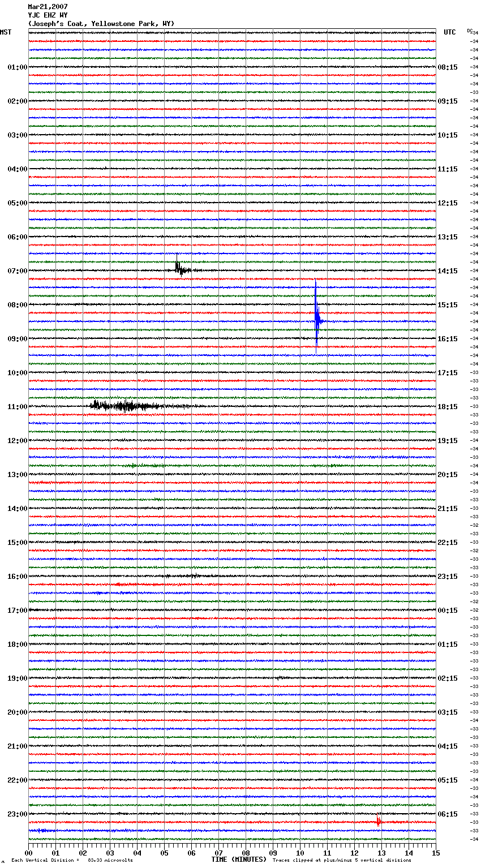481x868 pixels.
Task: Click the 21:15 UTC time label
Action: pos(448,509)
